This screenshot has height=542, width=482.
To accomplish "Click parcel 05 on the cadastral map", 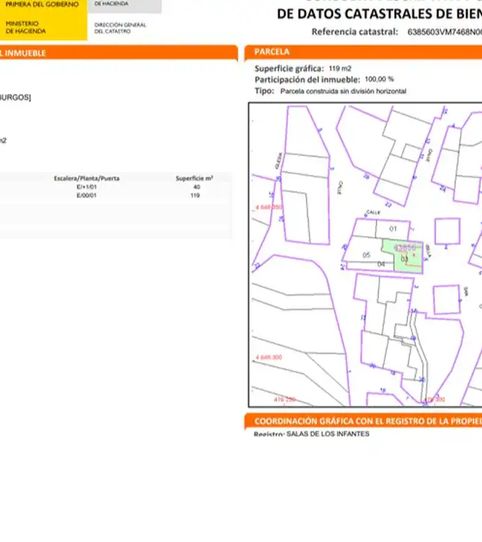I will pos(366,255).
